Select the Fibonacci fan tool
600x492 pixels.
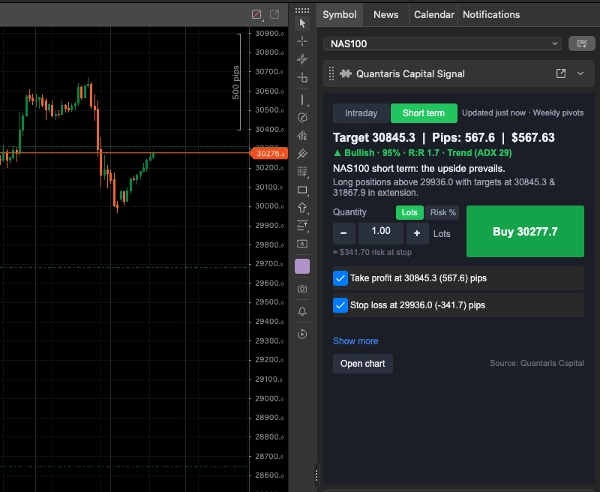pos(302,135)
